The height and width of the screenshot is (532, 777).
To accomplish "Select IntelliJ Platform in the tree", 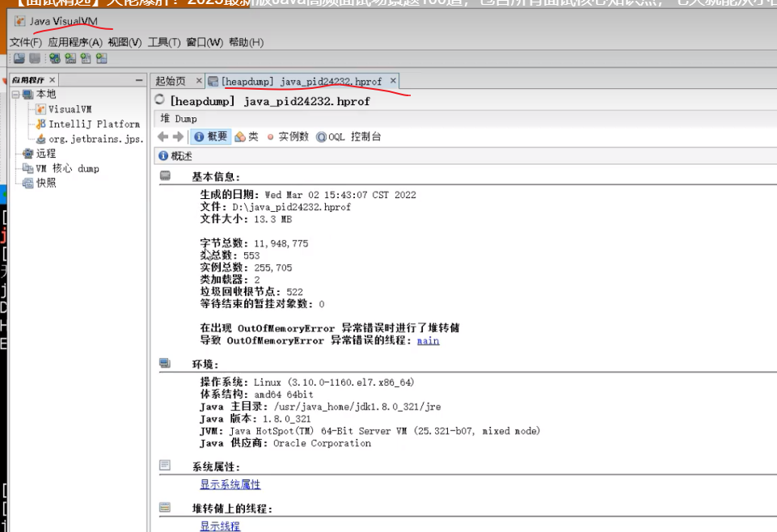I will coord(94,124).
